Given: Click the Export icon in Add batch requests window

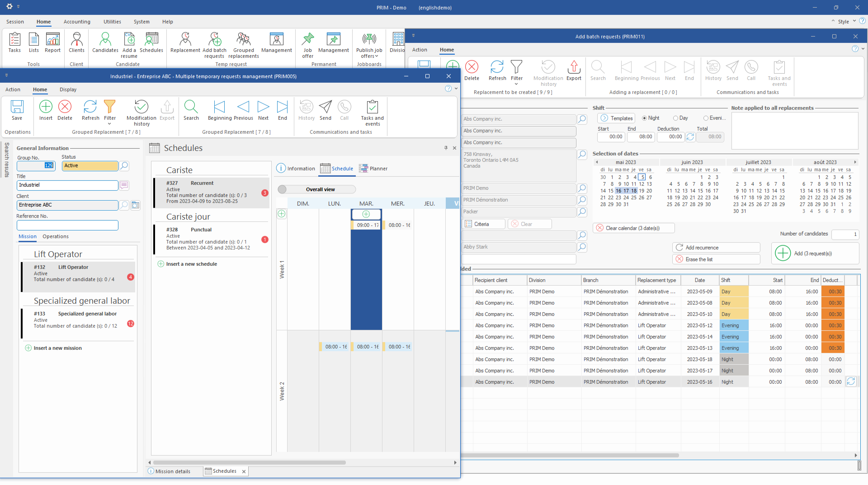Looking at the screenshot, I should click(573, 71).
